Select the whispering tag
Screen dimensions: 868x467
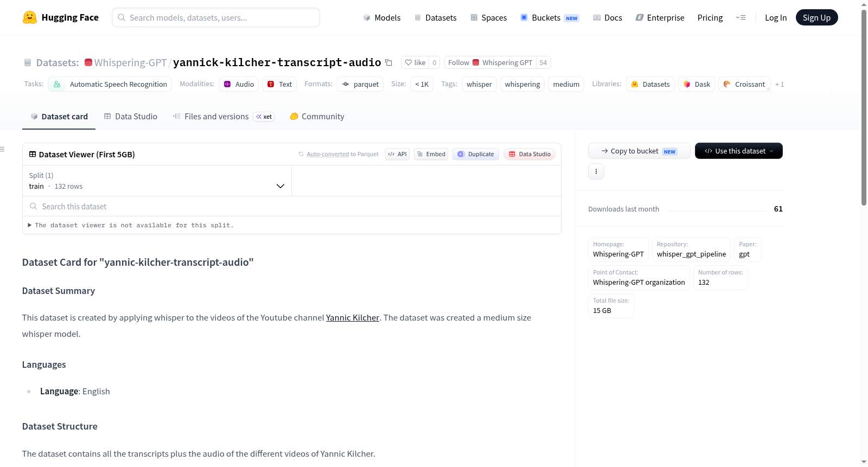522,84
